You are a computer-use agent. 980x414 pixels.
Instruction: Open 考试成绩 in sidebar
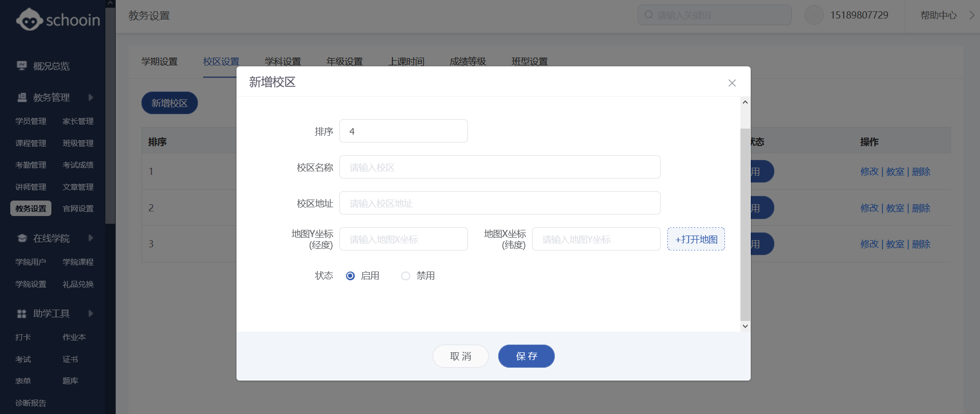click(x=78, y=165)
